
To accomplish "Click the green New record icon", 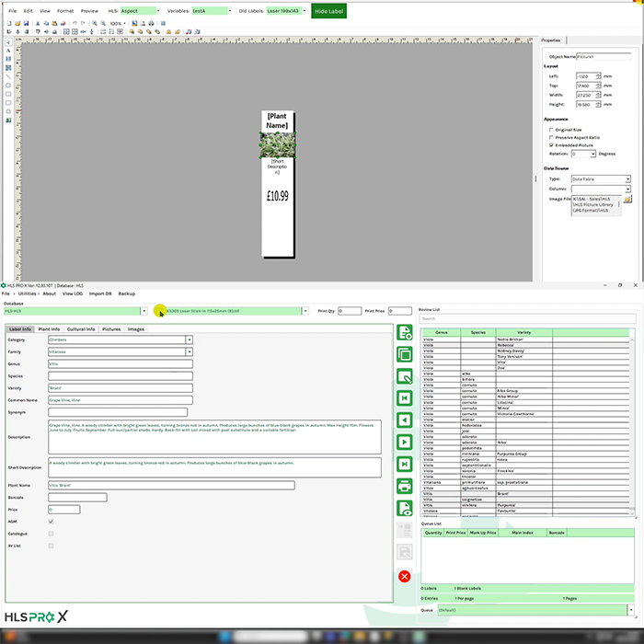I will (405, 332).
